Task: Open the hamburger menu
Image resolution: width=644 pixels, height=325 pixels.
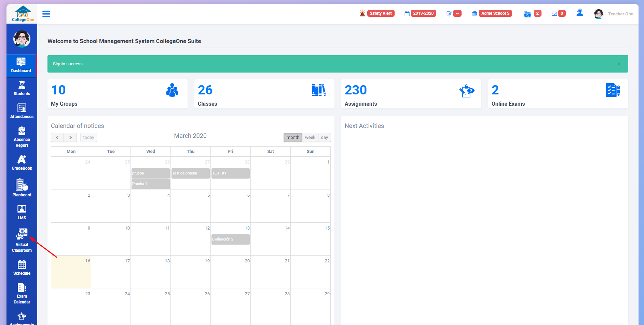Action: 46,14
